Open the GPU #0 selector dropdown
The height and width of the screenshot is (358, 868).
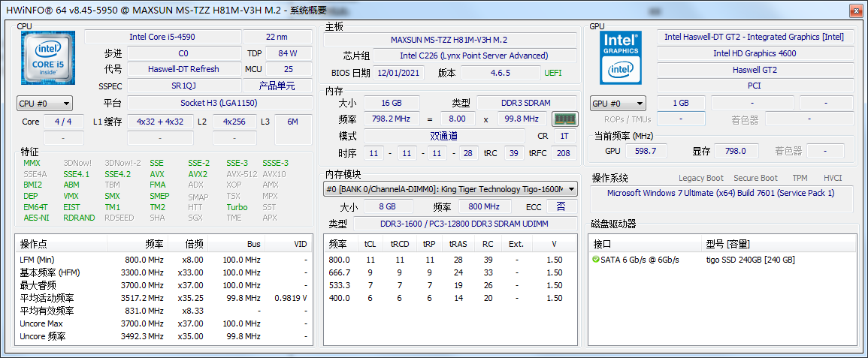(618, 104)
